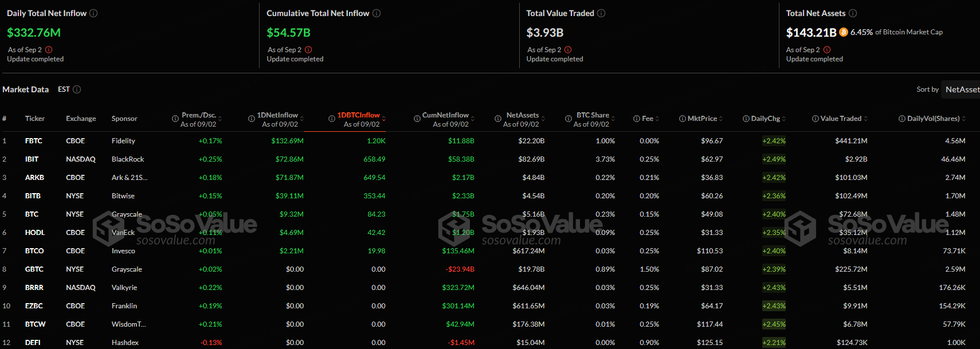The image size is (980, 349).
Task: Click red alert icon under Total Net Assets date
Action: (x=827, y=50)
